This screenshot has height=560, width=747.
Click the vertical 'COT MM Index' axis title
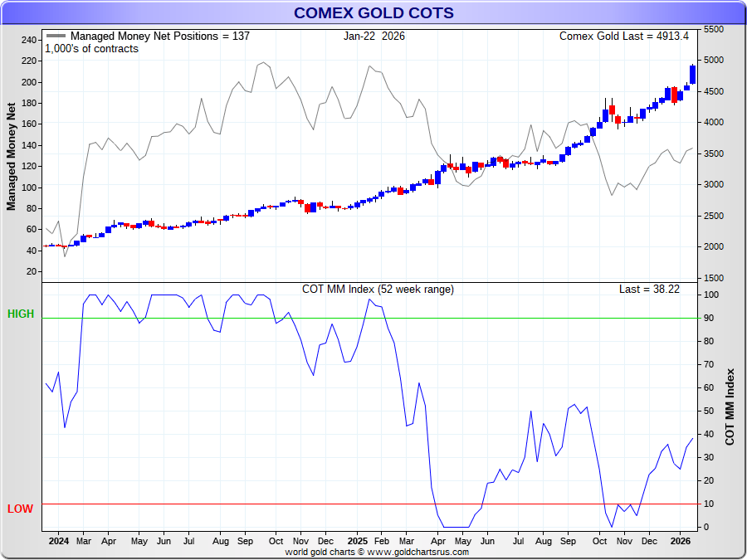[x=730, y=407]
